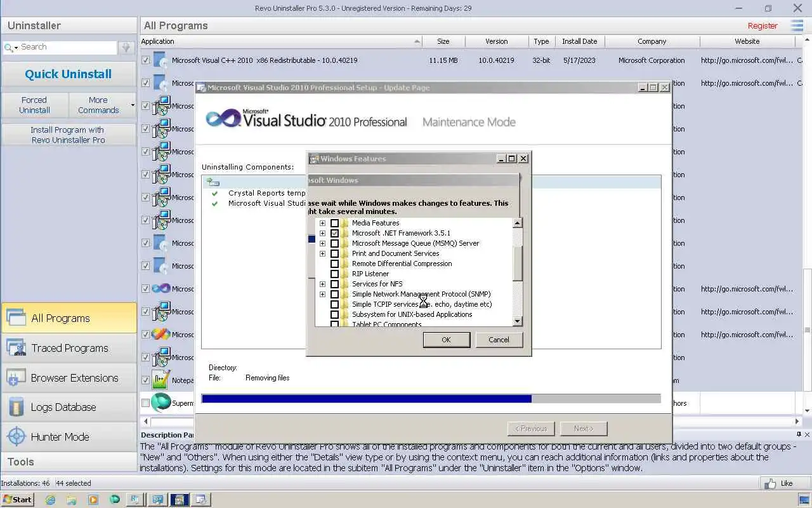
Task: Click the search options icon beside search box
Action: (126, 48)
